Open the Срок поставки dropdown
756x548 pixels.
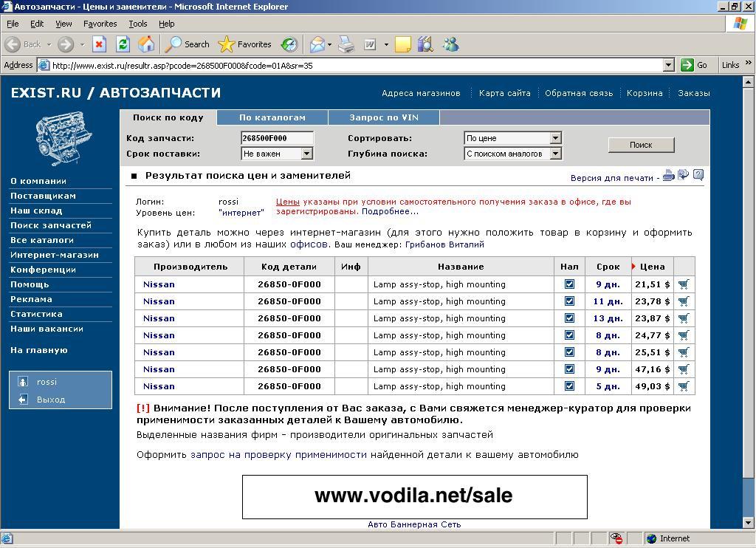(x=278, y=154)
